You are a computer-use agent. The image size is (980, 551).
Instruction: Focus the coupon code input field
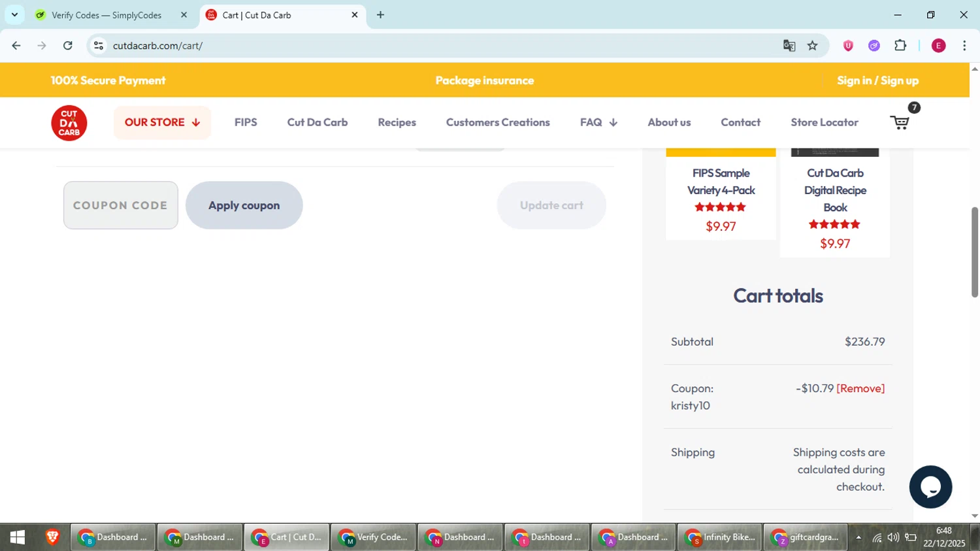point(121,205)
